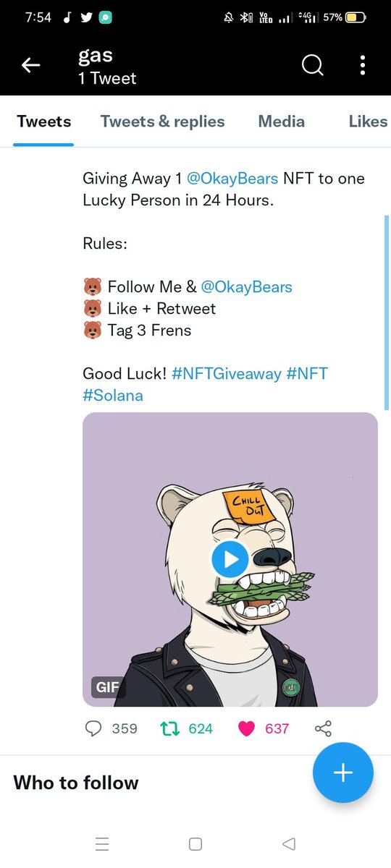Select the Tweets tab
The width and height of the screenshot is (391, 868).
point(44,122)
